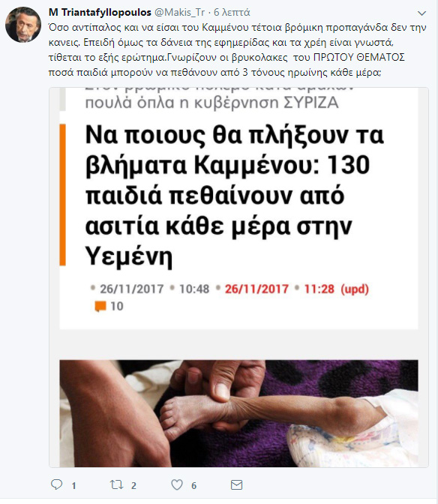The height and width of the screenshot is (504, 438).
Task: Click the 6 λεπτά timestamp
Action: tap(232, 12)
